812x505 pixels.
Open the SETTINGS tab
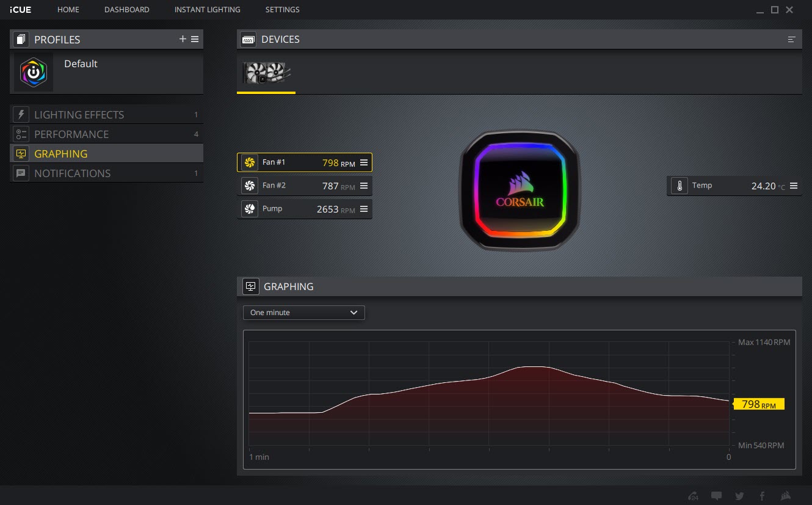tap(283, 10)
